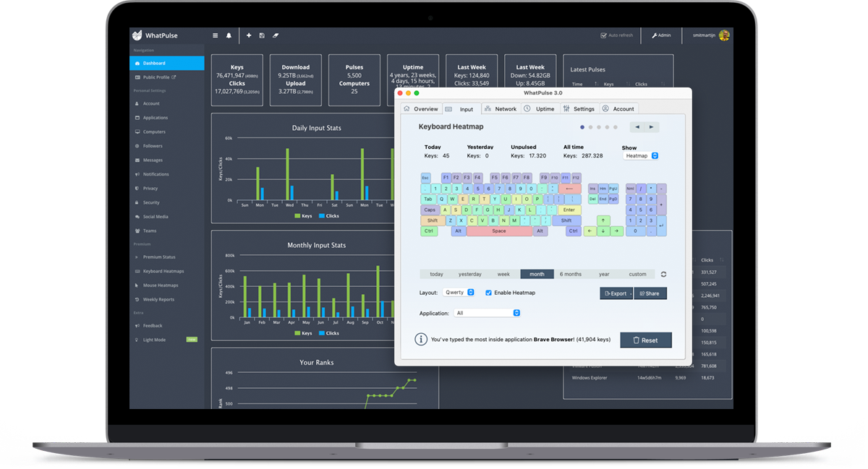
Task: Open Weekly Reports in the Premium section
Action: point(158,299)
